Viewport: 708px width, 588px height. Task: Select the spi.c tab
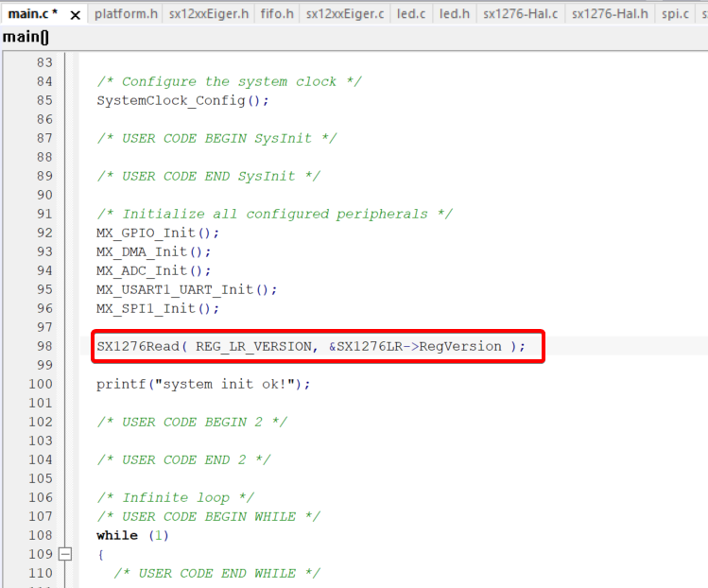click(x=675, y=14)
